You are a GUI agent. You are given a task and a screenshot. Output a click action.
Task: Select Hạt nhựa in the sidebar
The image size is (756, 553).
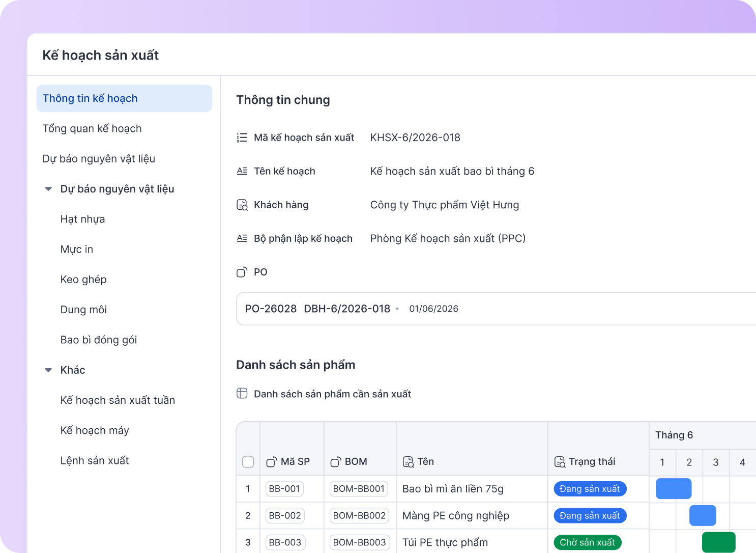[82, 219]
